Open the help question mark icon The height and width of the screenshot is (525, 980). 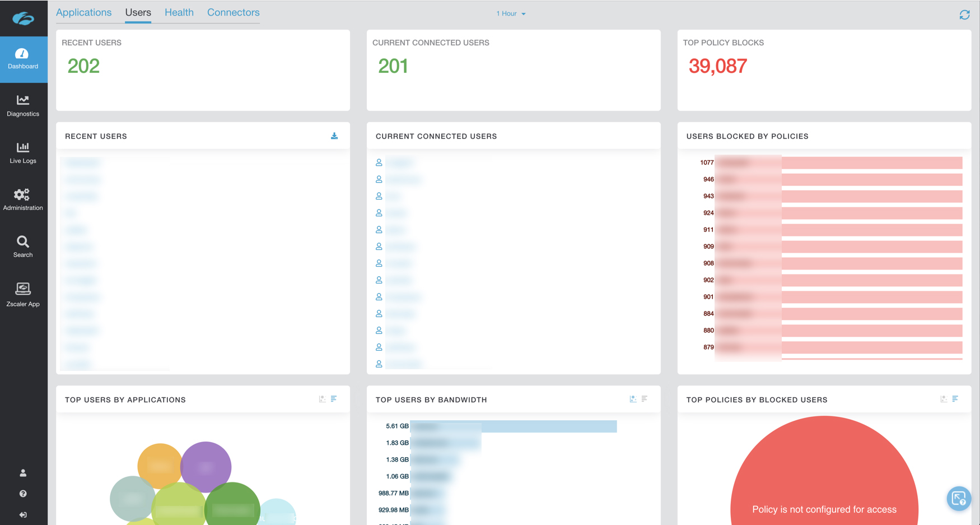click(x=23, y=494)
